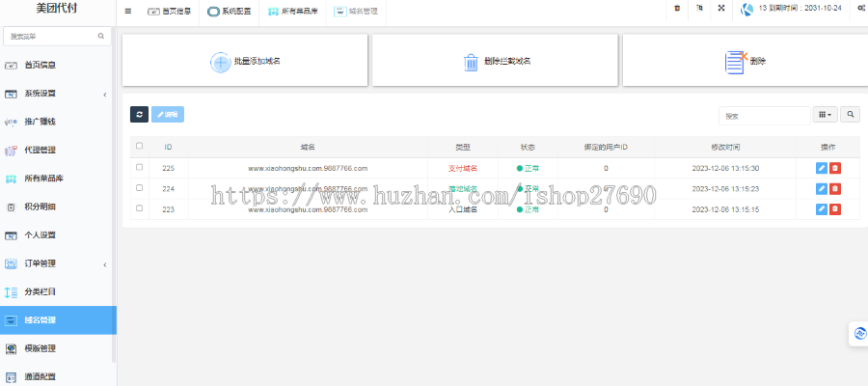Click the 删除 card with document icon
Screen dimensions: 868x386
pyautogui.click(x=746, y=61)
